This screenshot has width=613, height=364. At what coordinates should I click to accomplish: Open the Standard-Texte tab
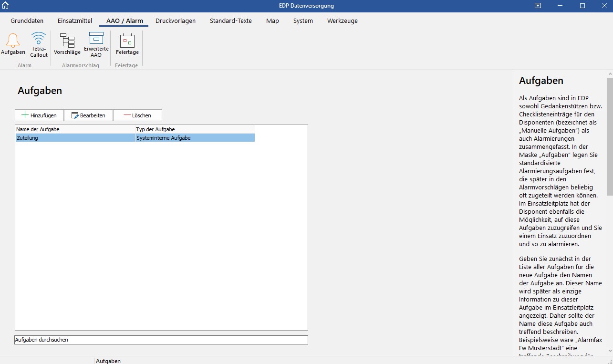coord(231,21)
